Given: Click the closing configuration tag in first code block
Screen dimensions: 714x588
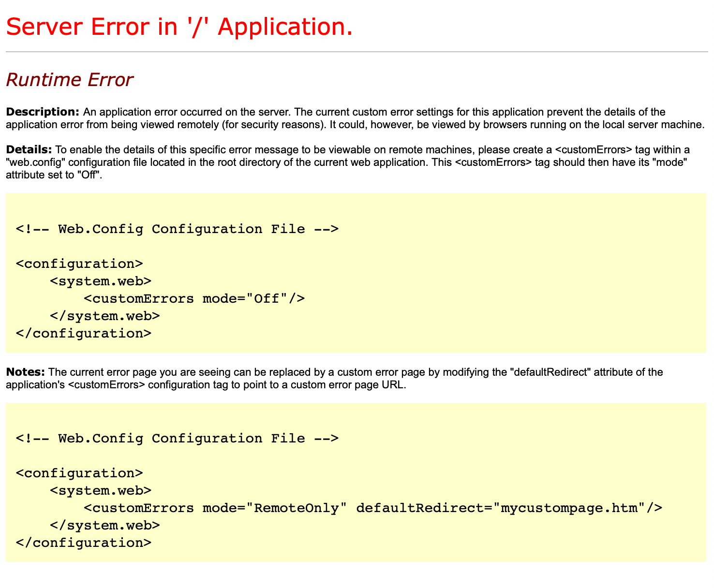Looking at the screenshot, I should tap(83, 333).
